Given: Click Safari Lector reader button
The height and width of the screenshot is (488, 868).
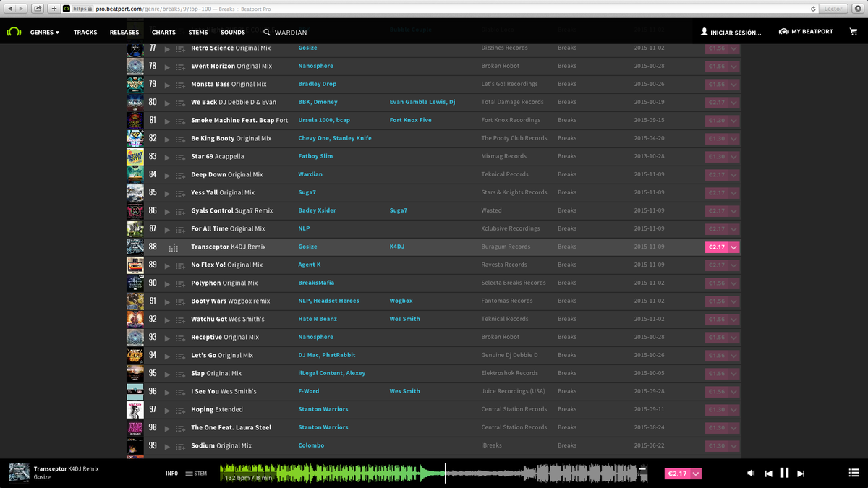Looking at the screenshot, I should [x=833, y=9].
